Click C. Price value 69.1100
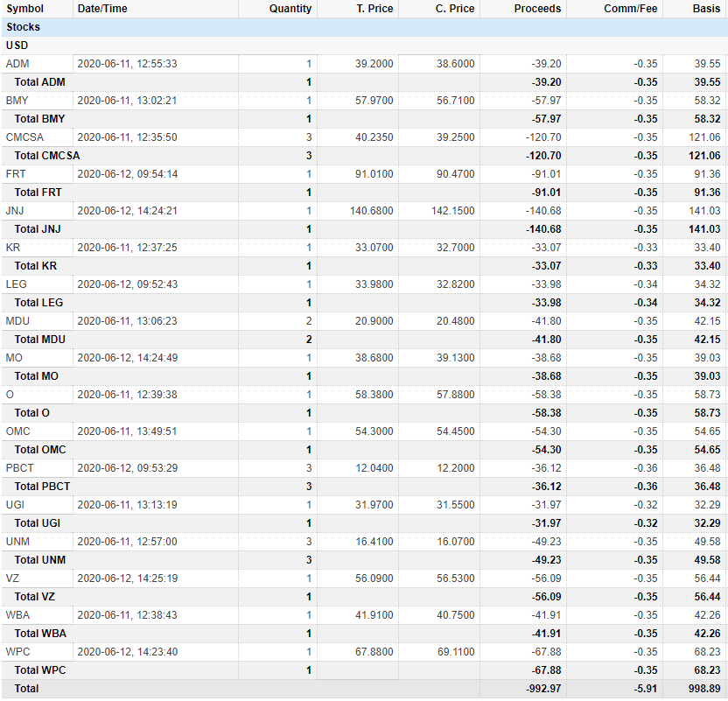This screenshot has width=728, height=701. (456, 652)
